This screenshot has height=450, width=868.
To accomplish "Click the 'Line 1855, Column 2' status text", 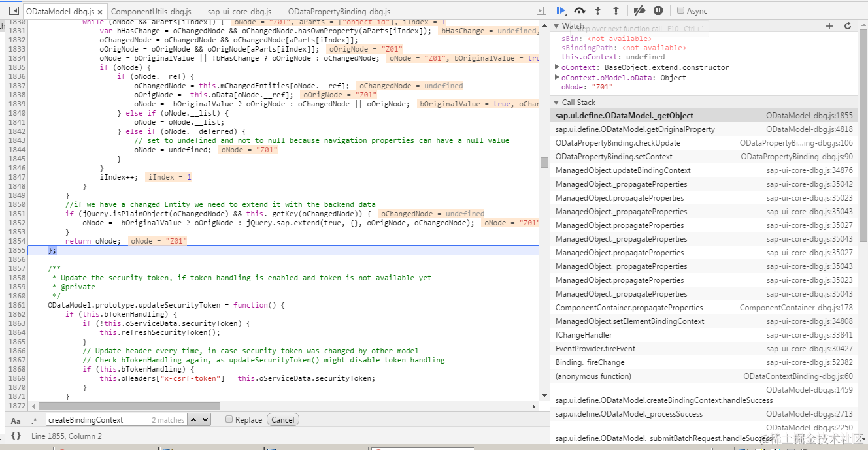I will point(67,436).
